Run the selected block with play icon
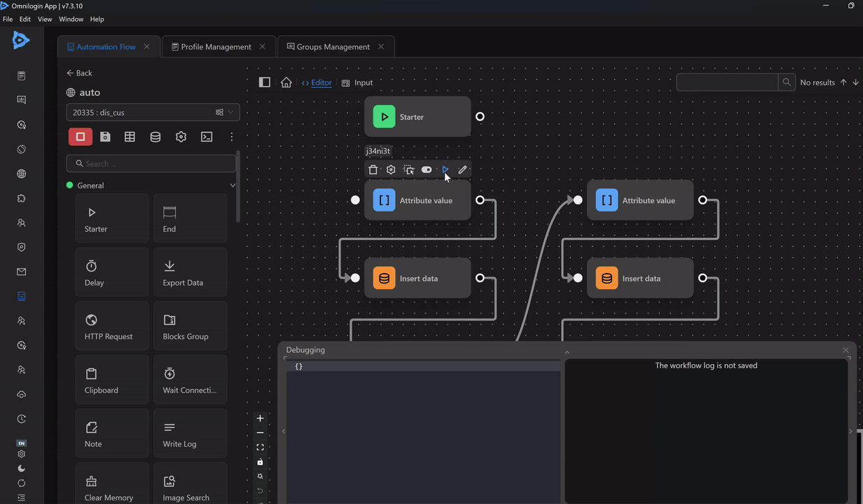 click(445, 169)
